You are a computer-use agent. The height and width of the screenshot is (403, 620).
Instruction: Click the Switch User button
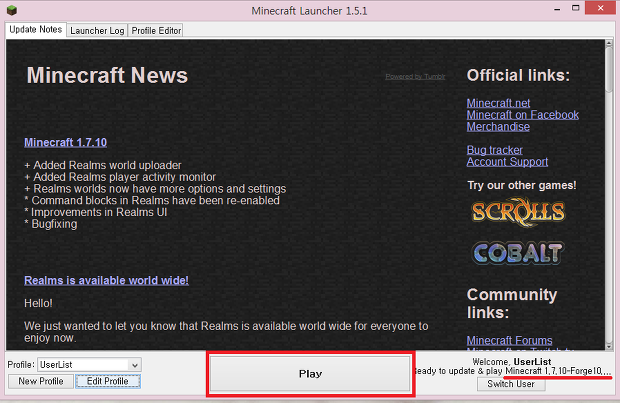pos(511,384)
